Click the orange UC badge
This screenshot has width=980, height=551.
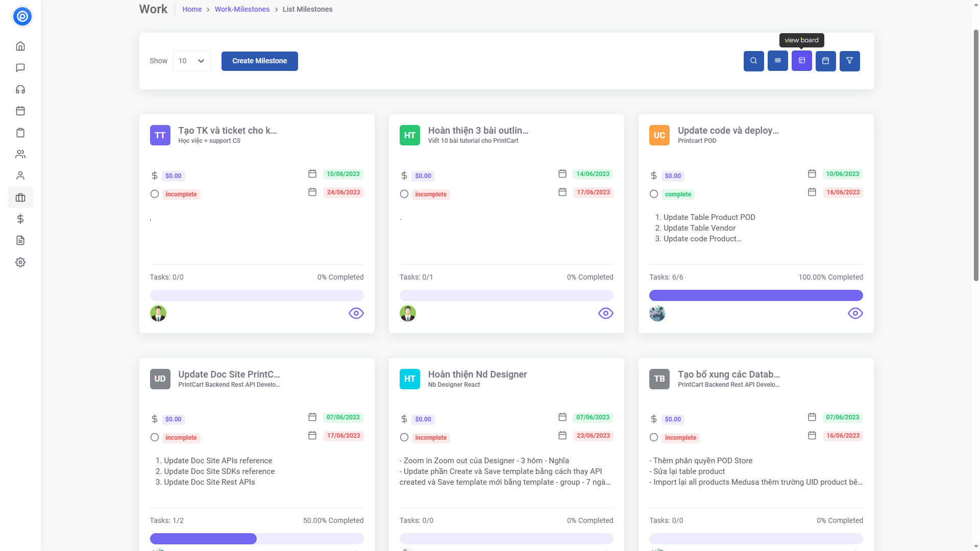659,135
